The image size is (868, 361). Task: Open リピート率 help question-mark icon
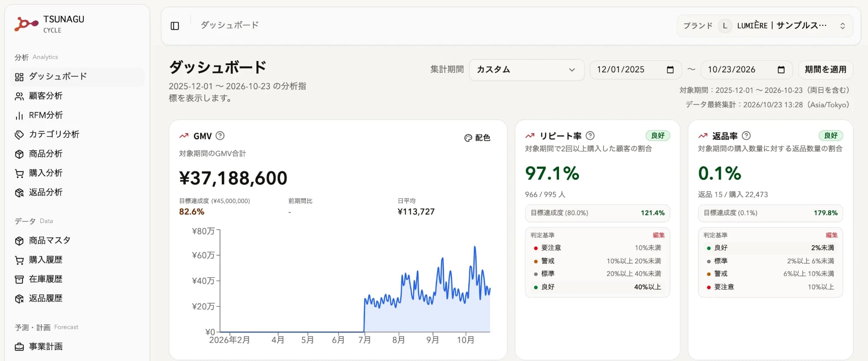click(x=590, y=136)
